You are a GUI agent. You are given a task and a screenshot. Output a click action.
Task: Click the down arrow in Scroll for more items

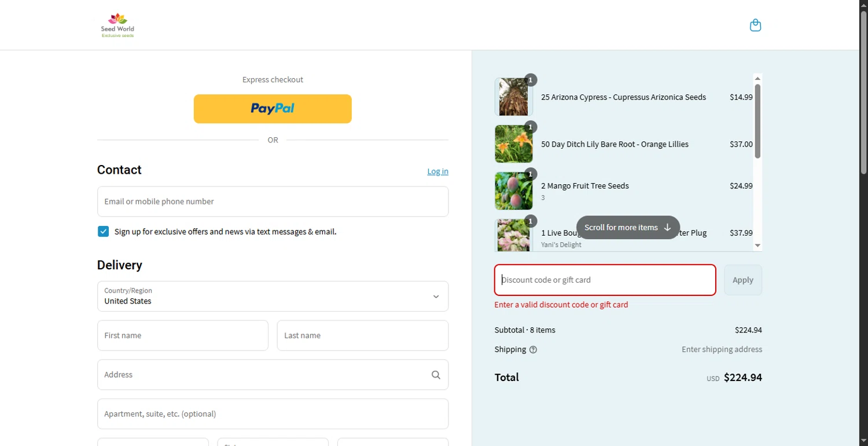pyautogui.click(x=667, y=228)
